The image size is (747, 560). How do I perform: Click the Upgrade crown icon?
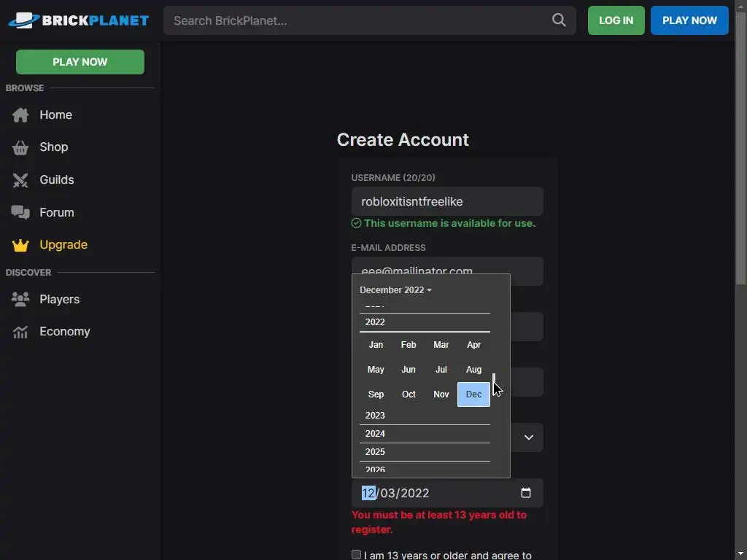[x=20, y=245]
